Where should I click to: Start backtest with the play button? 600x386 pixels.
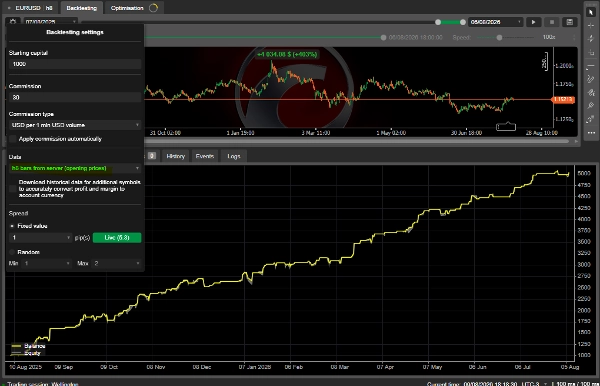tap(533, 22)
